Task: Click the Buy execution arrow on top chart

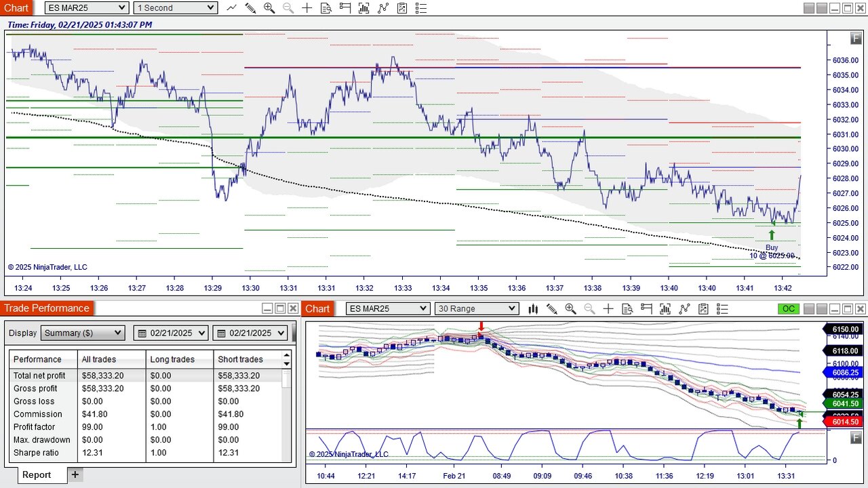Action: tap(772, 235)
